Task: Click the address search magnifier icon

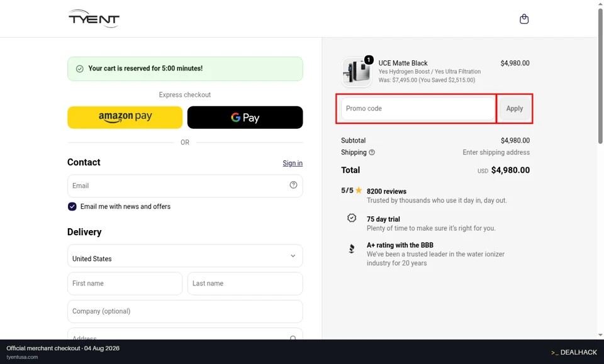Action: 293,338
